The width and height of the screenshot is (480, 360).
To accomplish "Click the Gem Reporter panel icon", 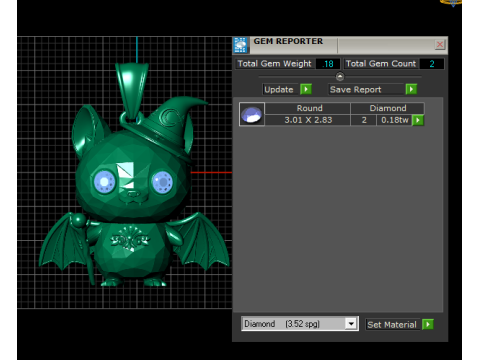I will (240, 45).
